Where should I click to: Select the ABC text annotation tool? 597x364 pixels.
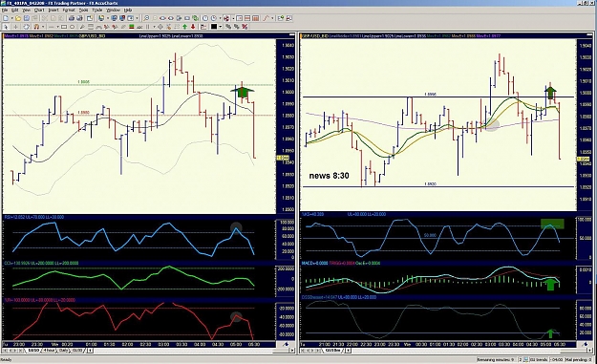pos(139,27)
